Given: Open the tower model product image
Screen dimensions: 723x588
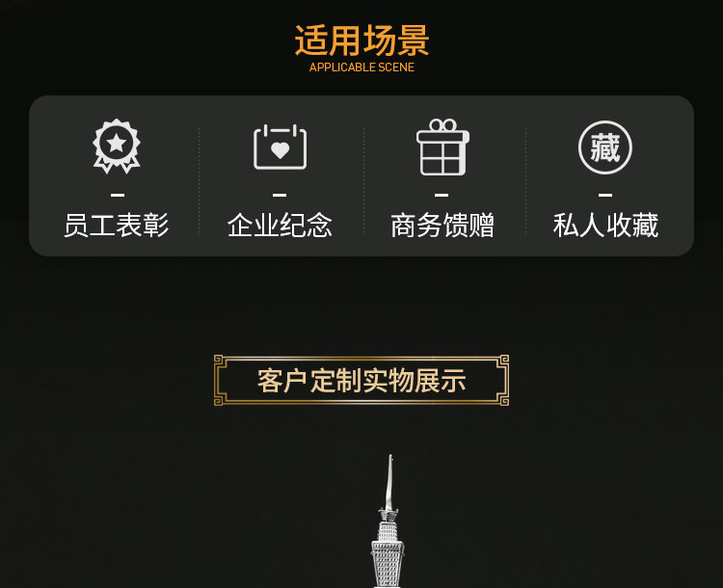Looking at the screenshot, I should point(388,521).
